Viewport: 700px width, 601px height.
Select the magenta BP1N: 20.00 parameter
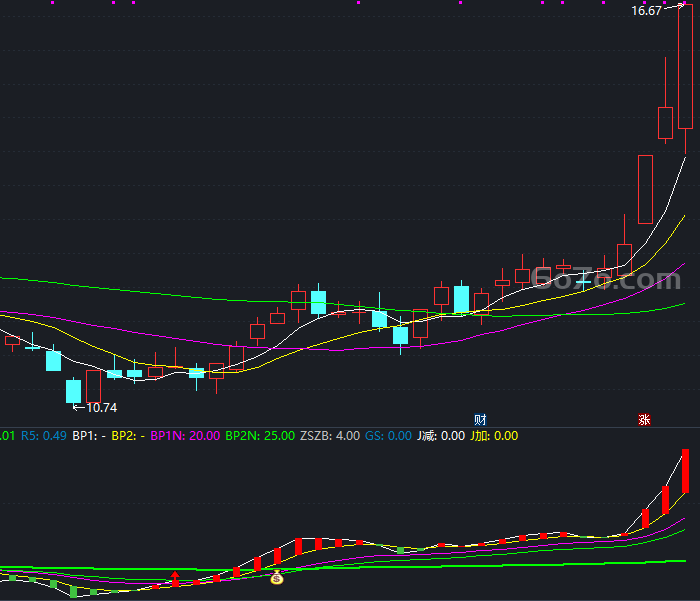(x=185, y=436)
